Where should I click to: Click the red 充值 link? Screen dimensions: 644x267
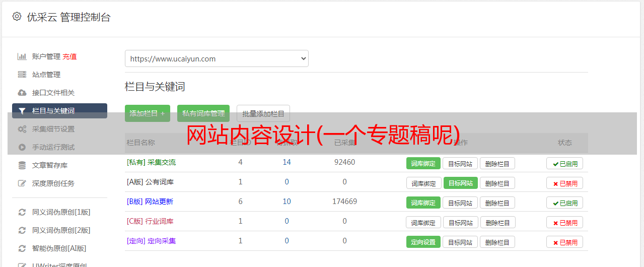pos(70,56)
